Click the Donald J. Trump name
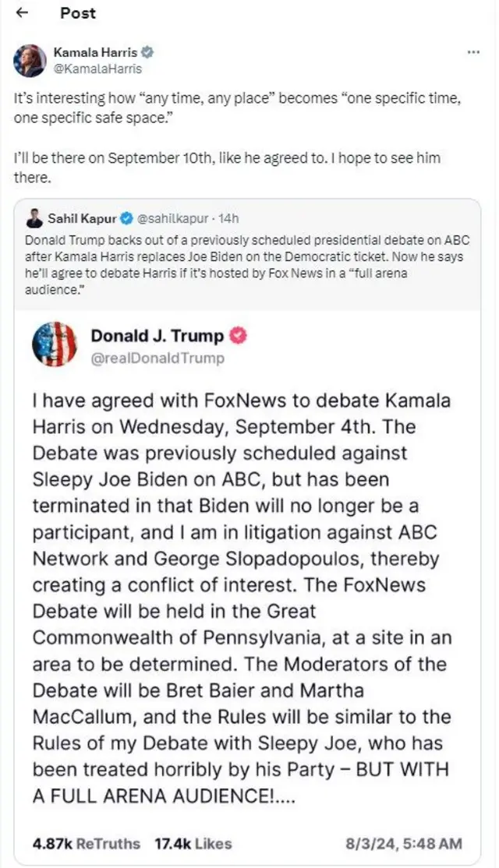 click(157, 336)
